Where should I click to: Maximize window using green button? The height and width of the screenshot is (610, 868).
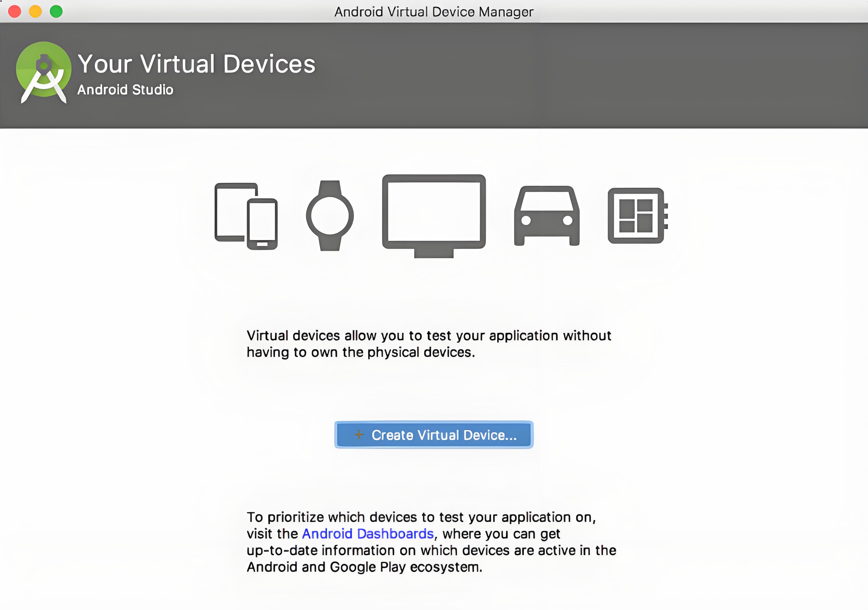[x=56, y=11]
